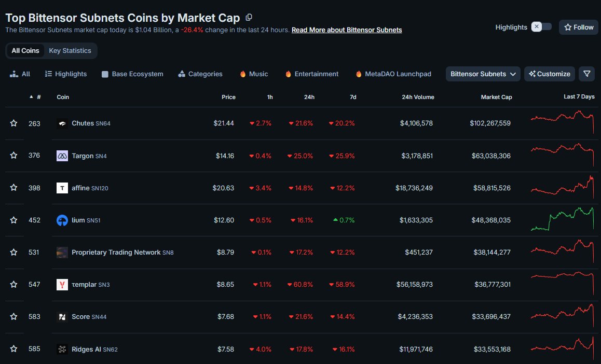Image resolution: width=601 pixels, height=364 pixels.
Task: Select the Base Ecosystem filter
Action: [132, 74]
